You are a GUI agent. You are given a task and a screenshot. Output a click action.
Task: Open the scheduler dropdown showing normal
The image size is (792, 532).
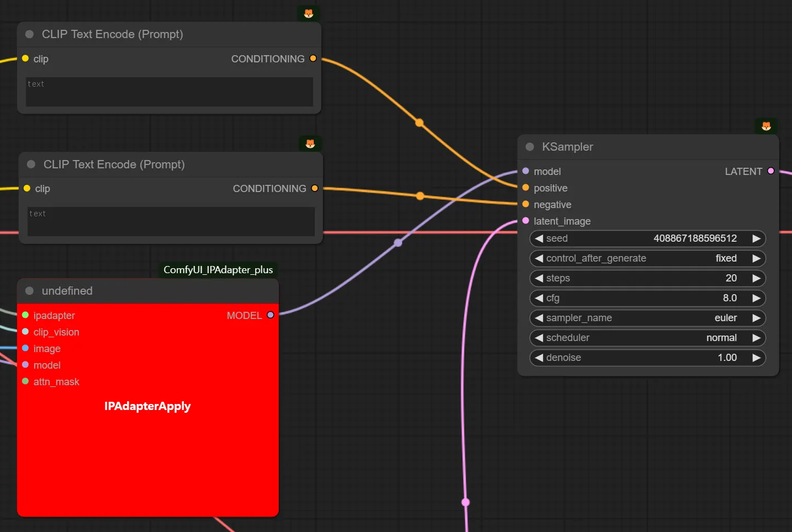click(647, 338)
